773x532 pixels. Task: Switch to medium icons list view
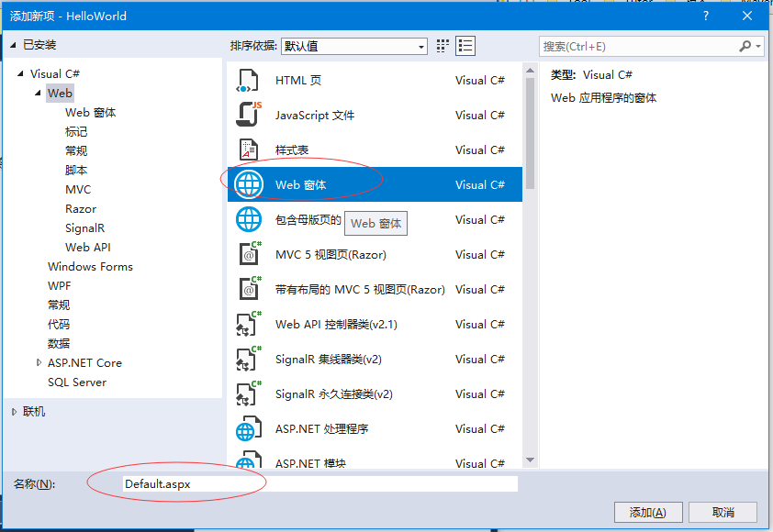465,46
